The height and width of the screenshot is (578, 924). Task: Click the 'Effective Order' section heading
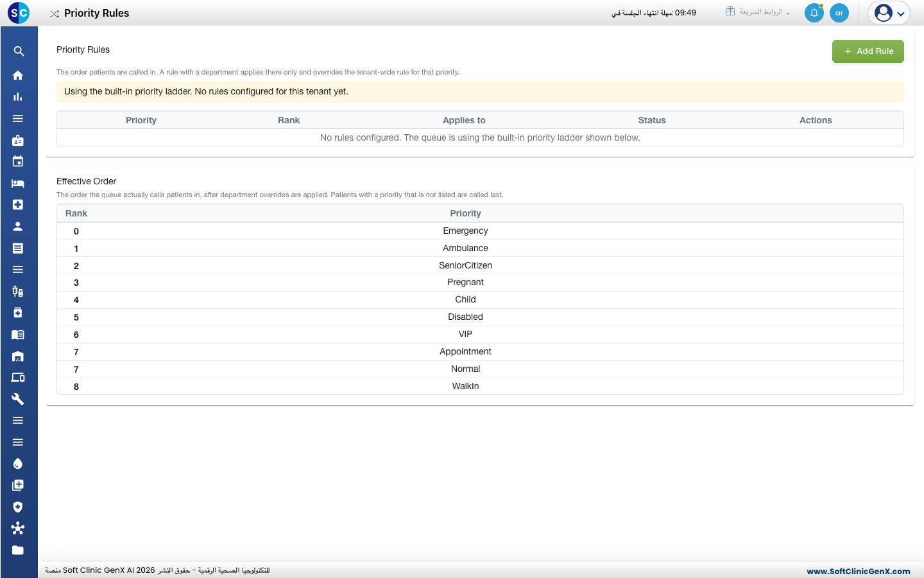point(87,181)
